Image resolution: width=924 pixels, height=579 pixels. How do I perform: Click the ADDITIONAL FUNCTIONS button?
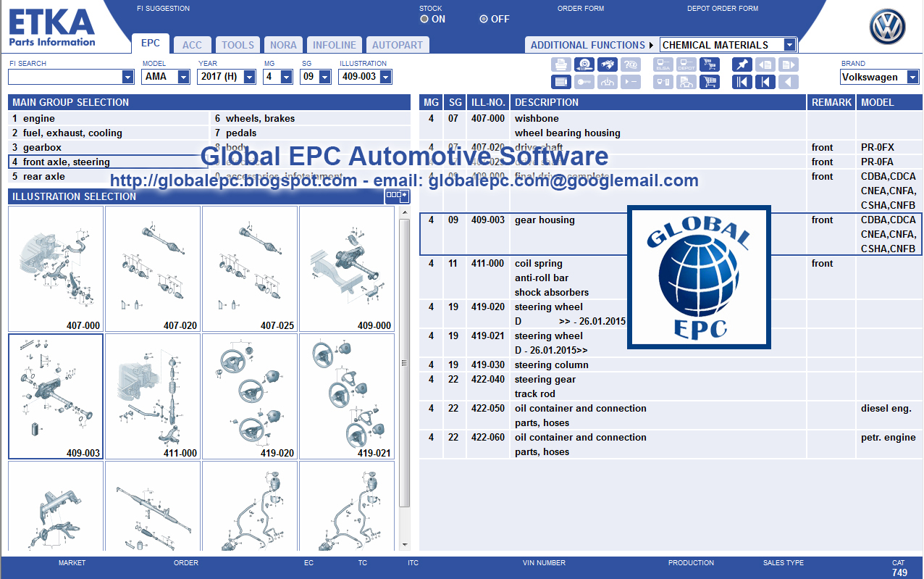pos(587,44)
